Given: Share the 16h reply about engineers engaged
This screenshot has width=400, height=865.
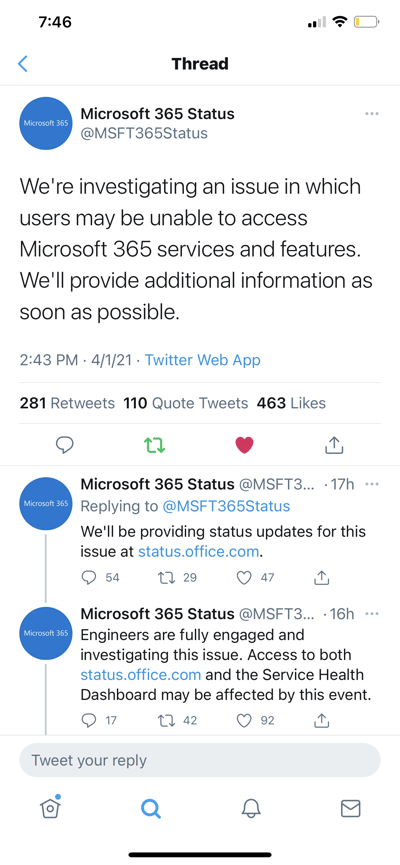Looking at the screenshot, I should pyautogui.click(x=322, y=720).
